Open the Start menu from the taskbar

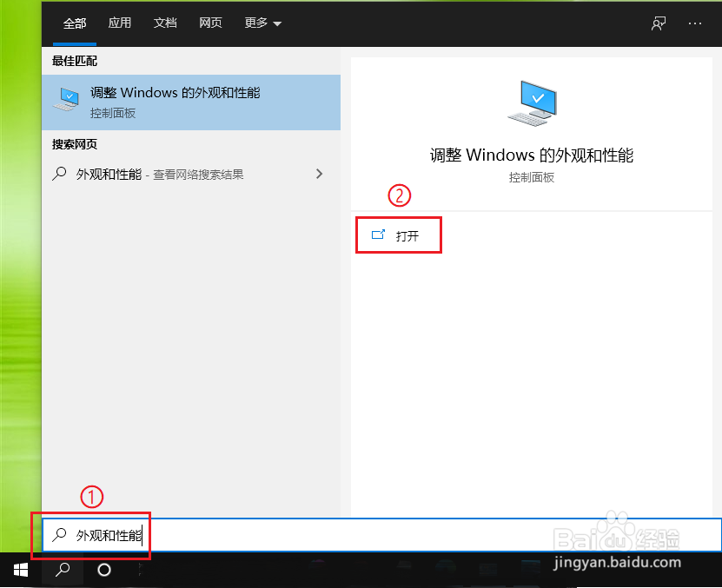click(20, 571)
